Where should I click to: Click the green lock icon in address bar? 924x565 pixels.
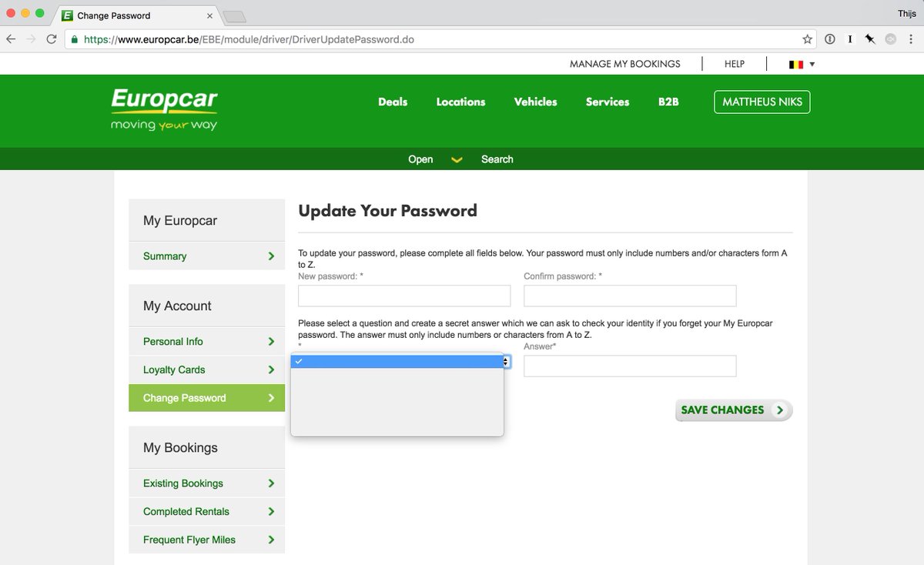[74, 39]
